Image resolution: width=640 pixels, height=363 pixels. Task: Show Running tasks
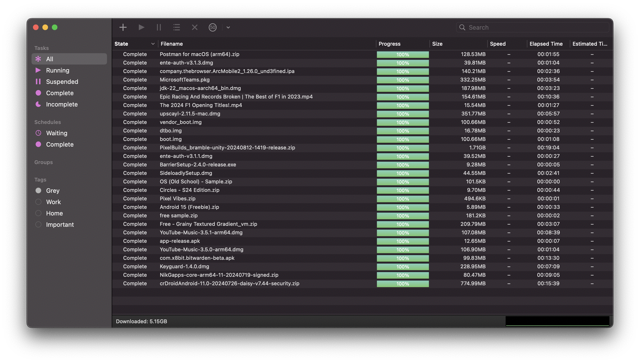(x=69, y=70)
